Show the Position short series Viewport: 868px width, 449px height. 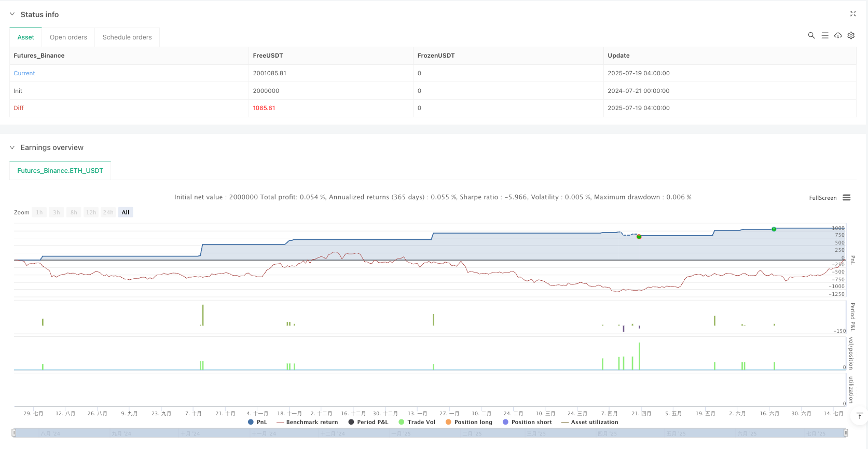click(527, 422)
